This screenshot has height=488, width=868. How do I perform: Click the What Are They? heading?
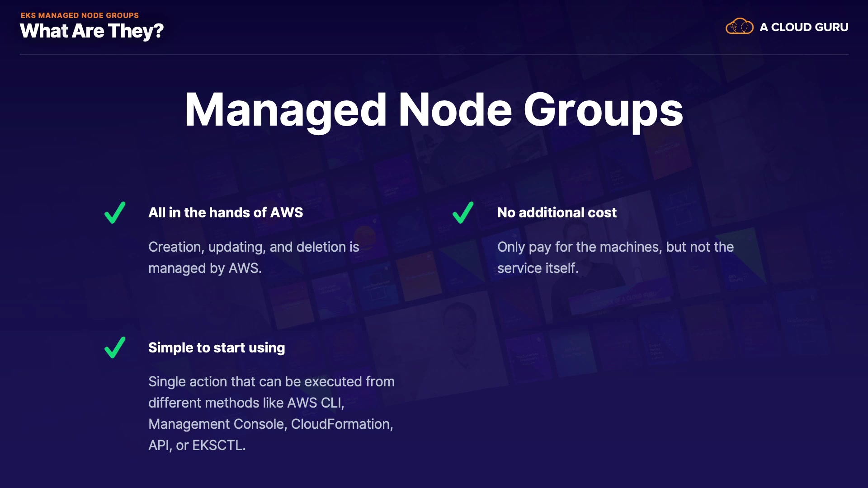point(91,31)
